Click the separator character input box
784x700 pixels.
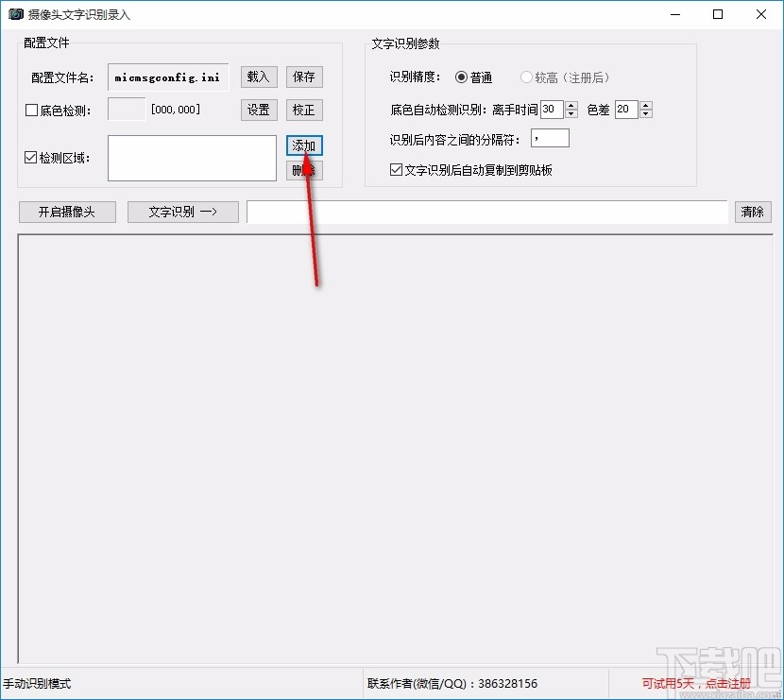tap(549, 138)
